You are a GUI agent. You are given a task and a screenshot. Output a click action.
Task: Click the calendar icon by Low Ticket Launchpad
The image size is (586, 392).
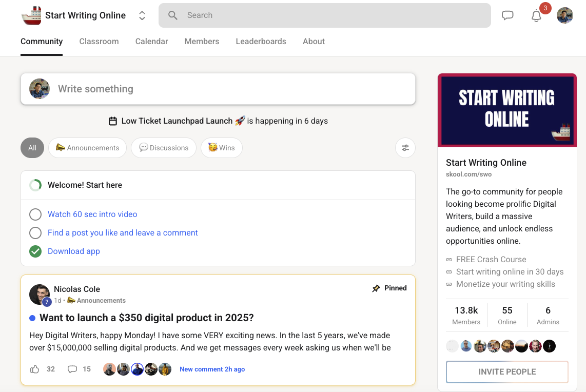point(113,121)
